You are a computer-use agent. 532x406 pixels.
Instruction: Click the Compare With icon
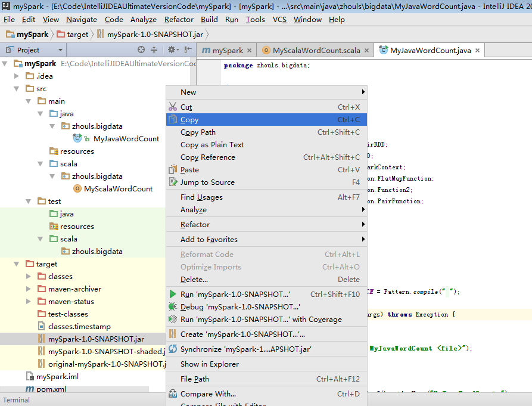pyautogui.click(x=173, y=394)
